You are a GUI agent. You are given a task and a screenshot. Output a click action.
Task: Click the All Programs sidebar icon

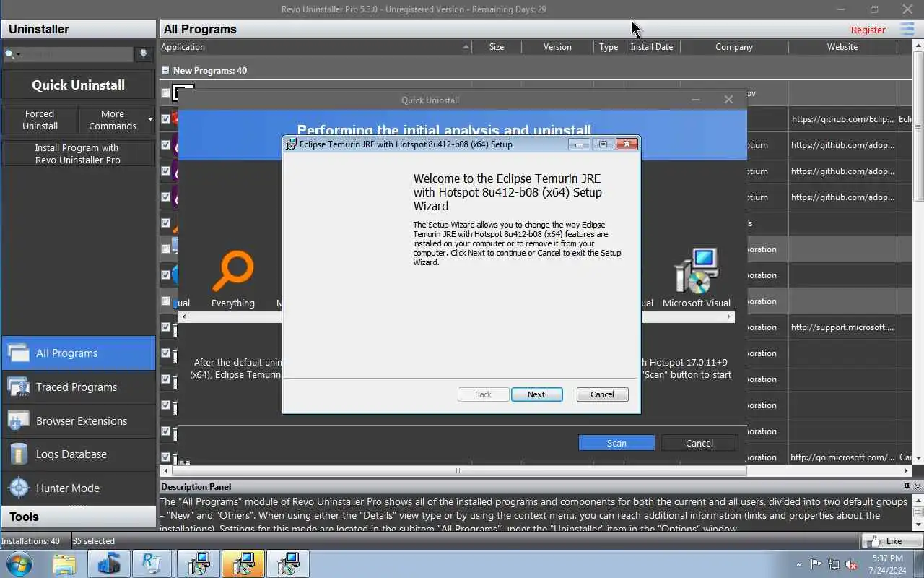tap(18, 353)
